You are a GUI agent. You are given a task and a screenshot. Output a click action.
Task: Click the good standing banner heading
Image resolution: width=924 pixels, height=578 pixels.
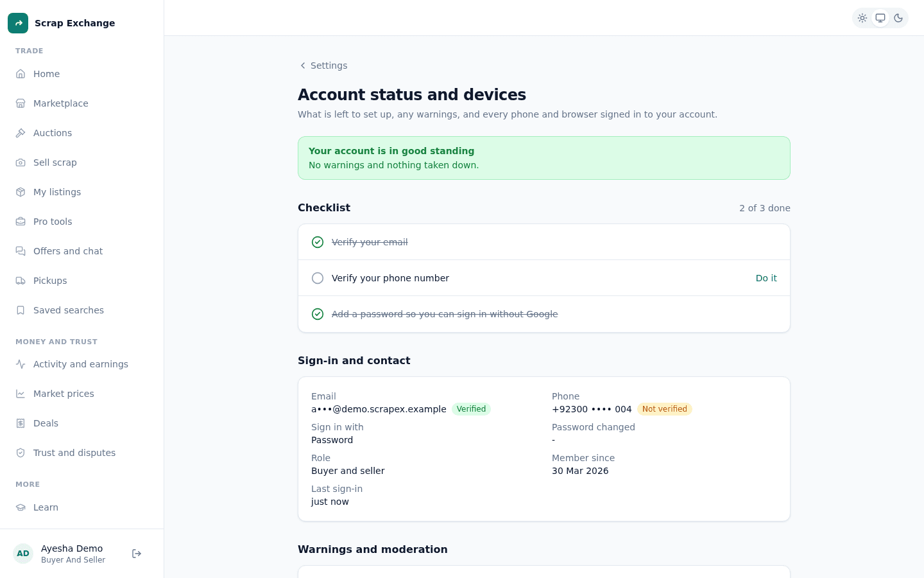(x=391, y=151)
